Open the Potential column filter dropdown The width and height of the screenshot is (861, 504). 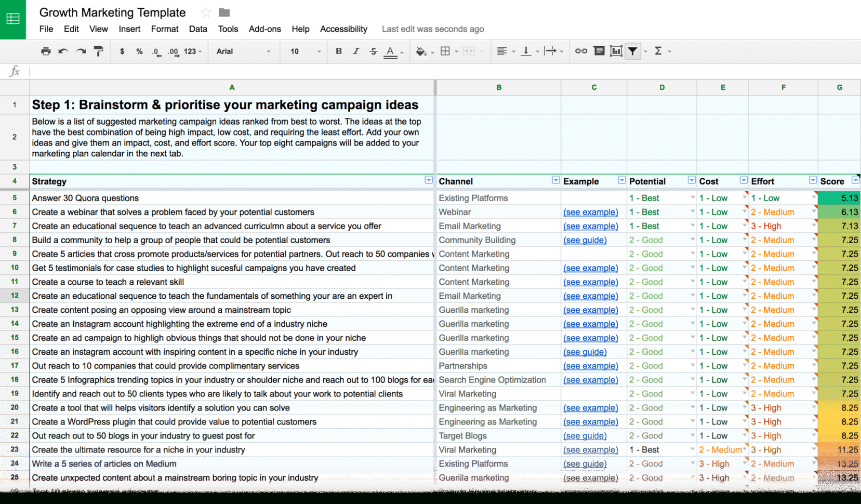coord(691,180)
